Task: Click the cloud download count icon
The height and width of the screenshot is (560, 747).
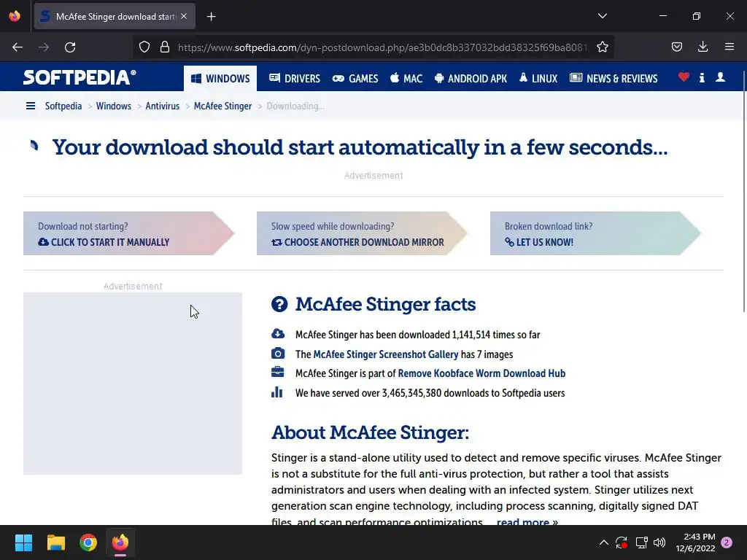Action: click(x=278, y=334)
